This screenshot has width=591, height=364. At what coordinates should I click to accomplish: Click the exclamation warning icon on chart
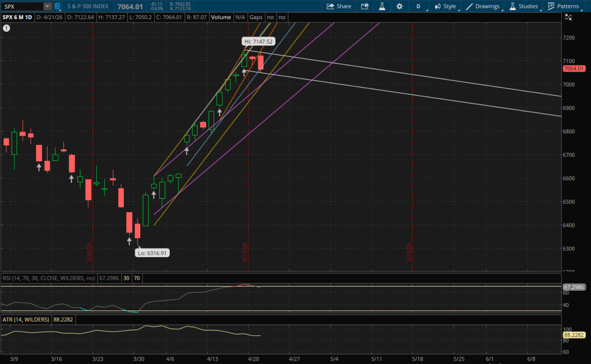[x=6, y=28]
